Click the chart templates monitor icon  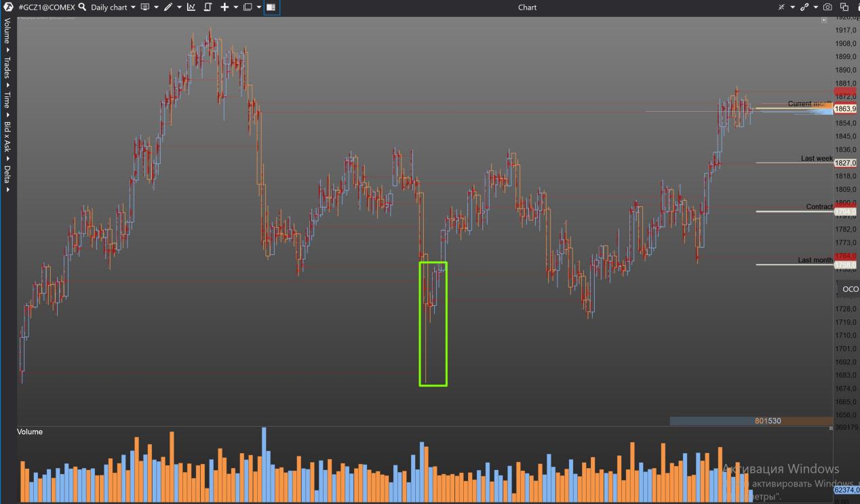[x=144, y=7]
